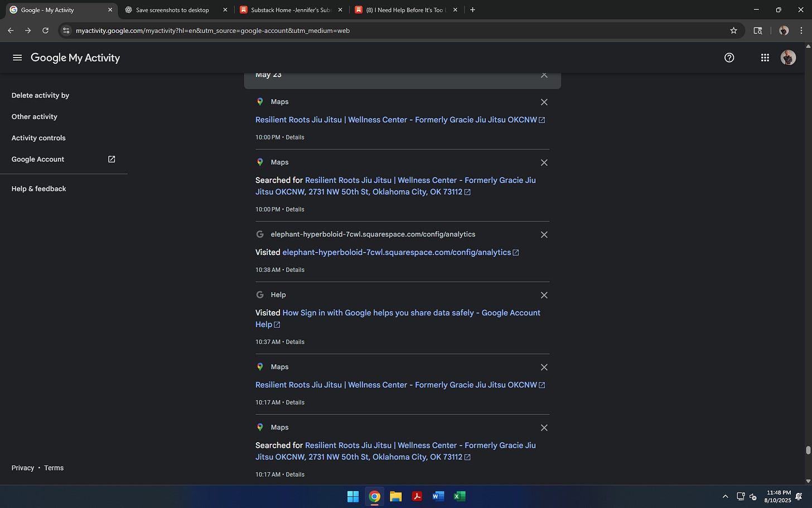This screenshot has height=508, width=812.
Task: View Details of 10:00 PM search entry
Action: (x=295, y=209)
